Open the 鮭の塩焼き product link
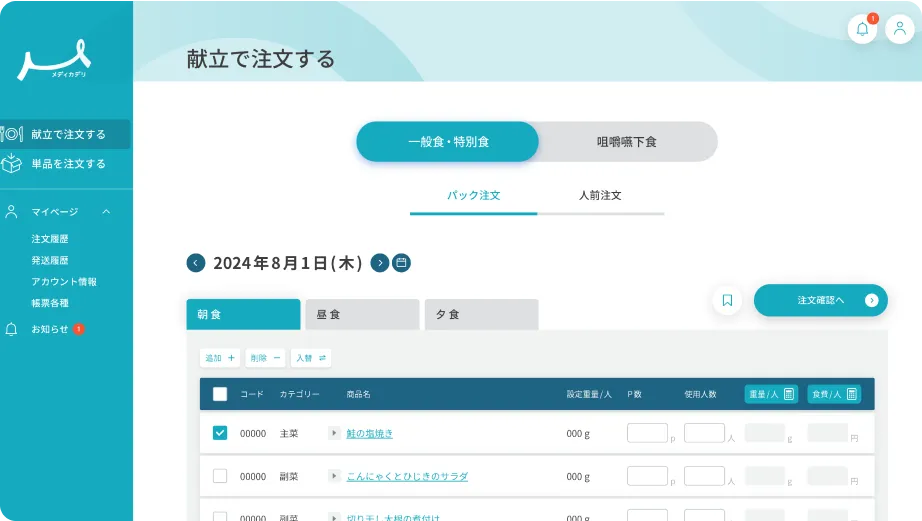 369,434
